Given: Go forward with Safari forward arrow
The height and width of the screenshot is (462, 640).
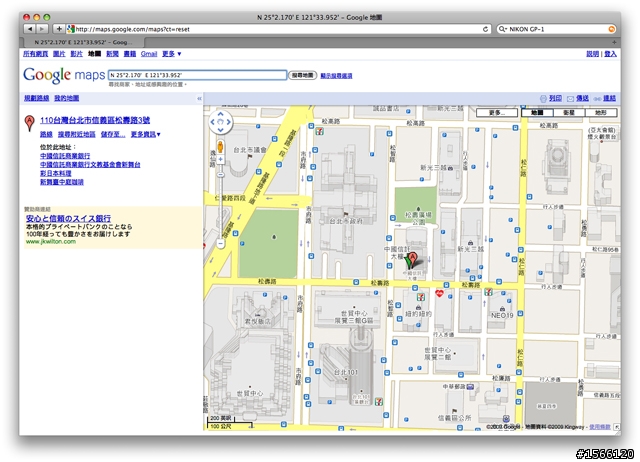Looking at the screenshot, I should (x=42, y=29).
